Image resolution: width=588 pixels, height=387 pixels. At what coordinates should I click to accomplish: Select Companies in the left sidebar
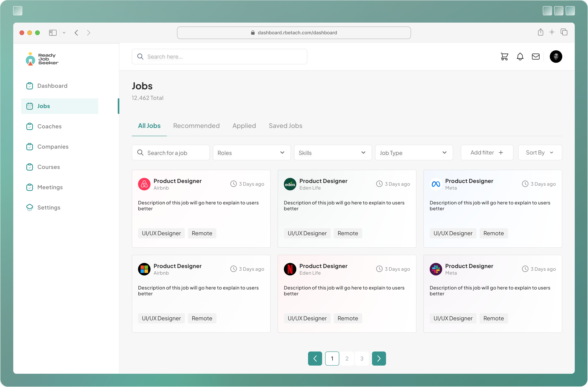[53, 147]
